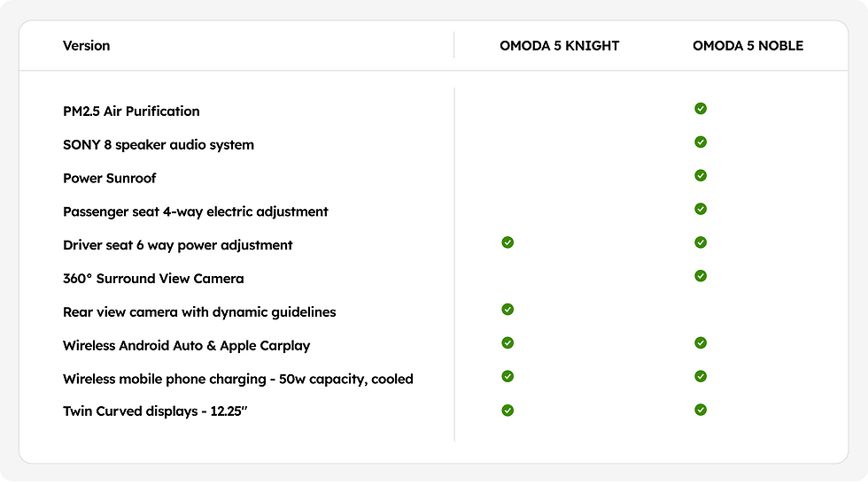
Task: Click SONY 8 speaker checkmark under Noble
Action: coord(701,142)
